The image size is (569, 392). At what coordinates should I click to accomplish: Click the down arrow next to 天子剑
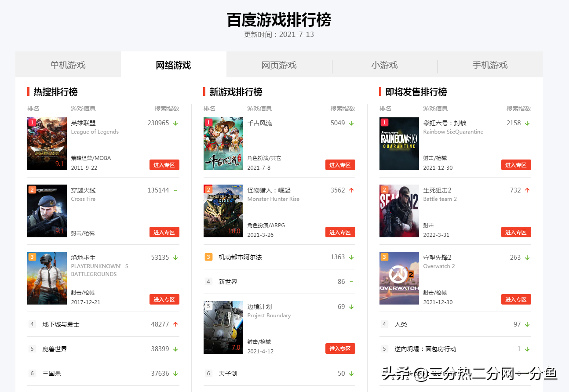pyautogui.click(x=351, y=374)
